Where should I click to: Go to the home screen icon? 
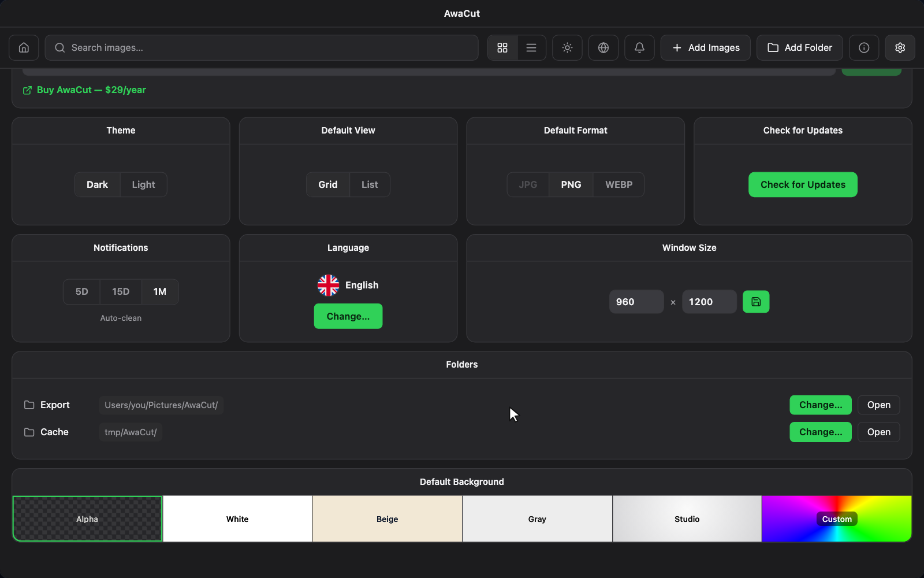pyautogui.click(x=24, y=48)
